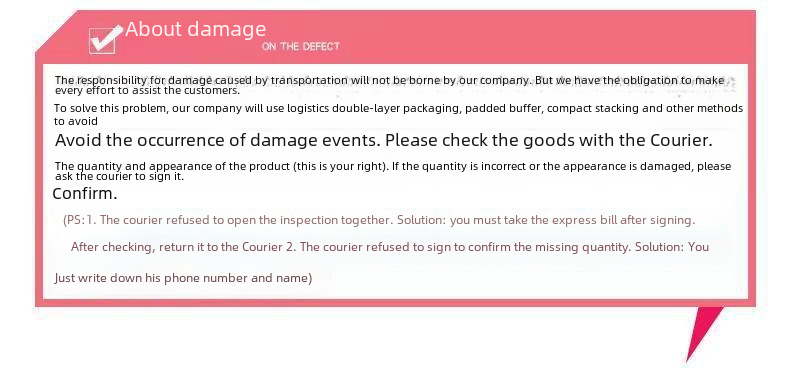Click Avoid the occurrence of damage events
This screenshot has width=790, height=368.
(218, 140)
